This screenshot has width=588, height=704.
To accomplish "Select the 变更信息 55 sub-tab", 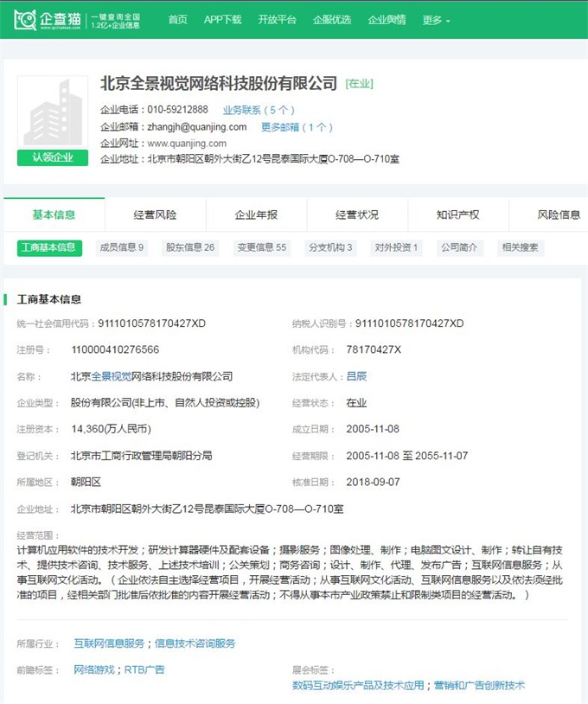I will click(262, 247).
